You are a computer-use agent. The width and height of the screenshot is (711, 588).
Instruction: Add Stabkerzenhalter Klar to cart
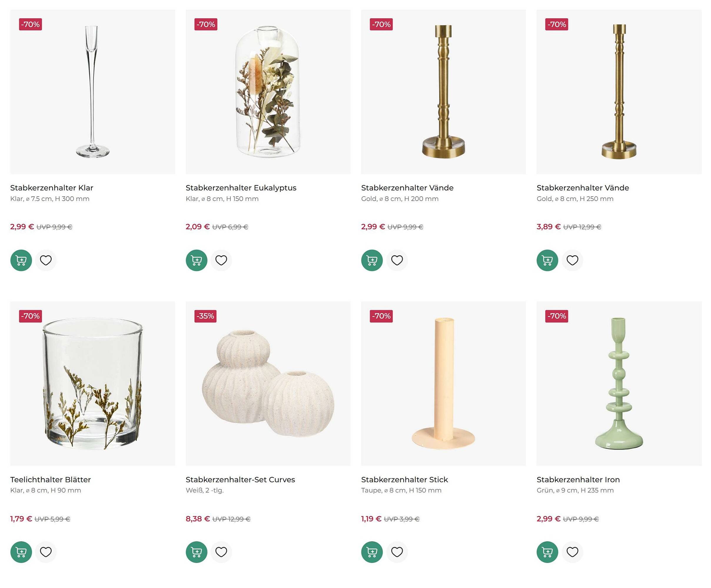click(x=21, y=260)
